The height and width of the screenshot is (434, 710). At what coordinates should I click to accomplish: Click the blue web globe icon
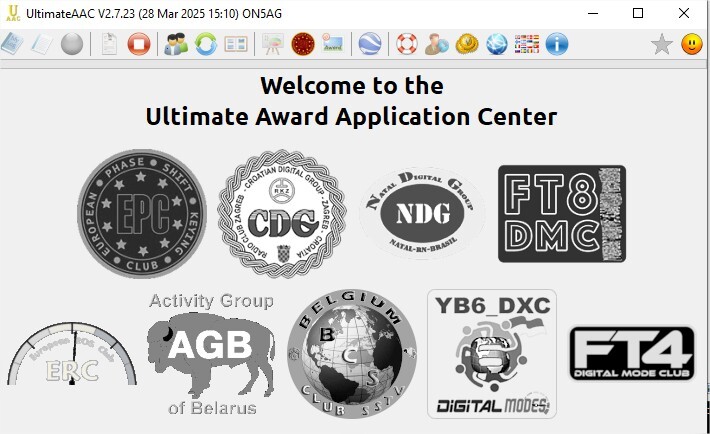(497, 44)
